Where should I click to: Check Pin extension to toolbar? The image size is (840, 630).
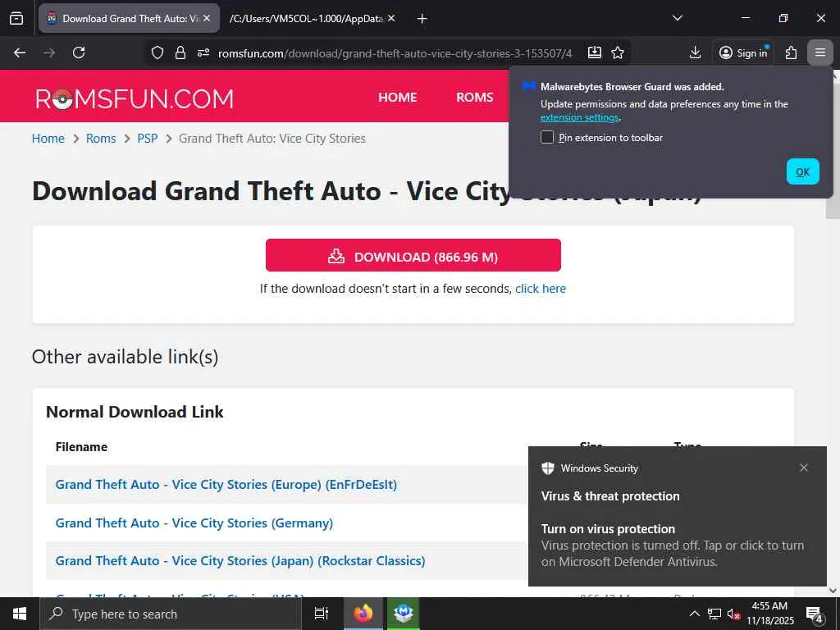(x=547, y=137)
